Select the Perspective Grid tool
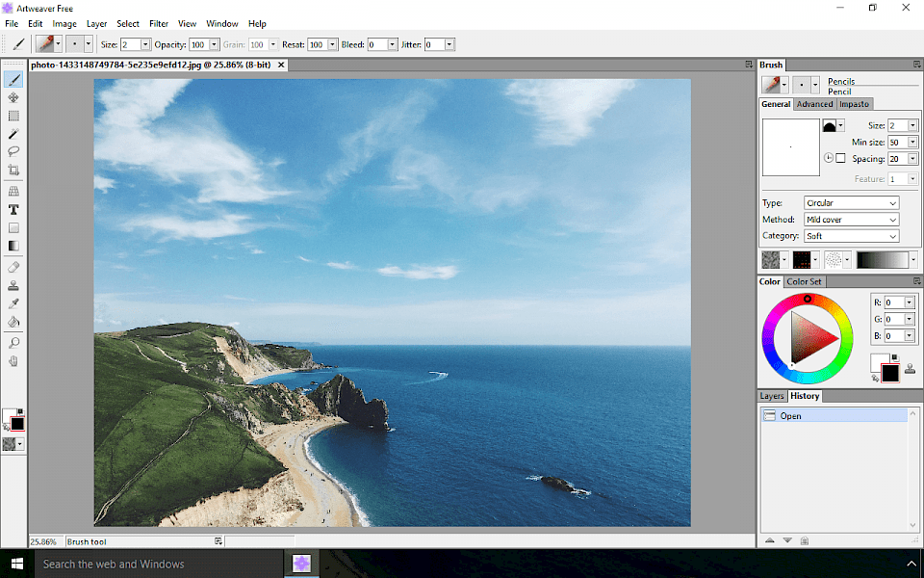The width and height of the screenshot is (924, 578). pyautogui.click(x=13, y=191)
